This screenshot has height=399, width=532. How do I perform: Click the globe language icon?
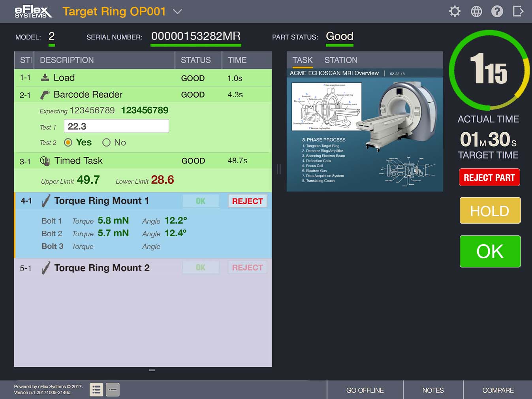pyautogui.click(x=476, y=11)
